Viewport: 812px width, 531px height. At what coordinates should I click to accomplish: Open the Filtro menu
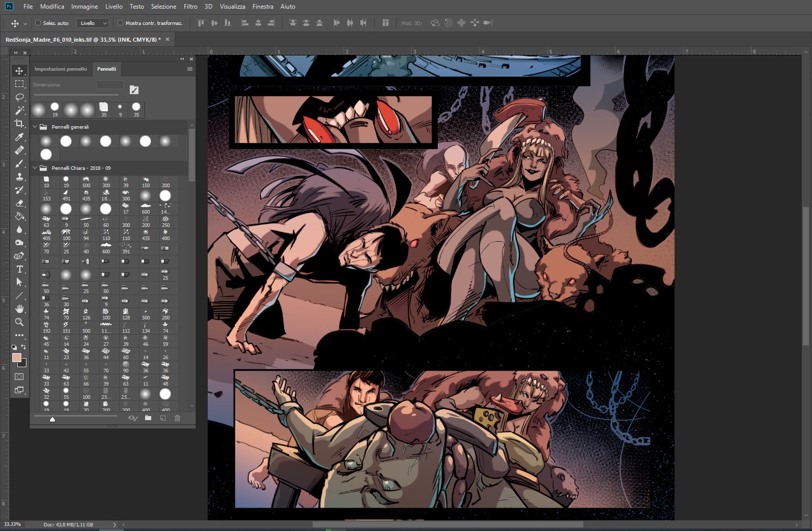pyautogui.click(x=190, y=7)
